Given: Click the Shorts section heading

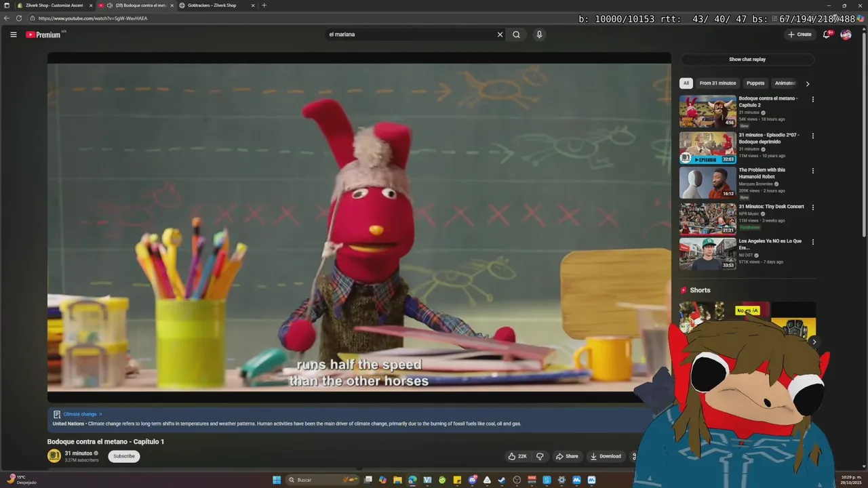Looking at the screenshot, I should pyautogui.click(x=700, y=290).
